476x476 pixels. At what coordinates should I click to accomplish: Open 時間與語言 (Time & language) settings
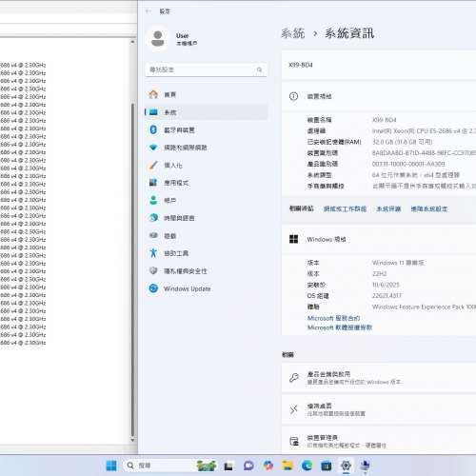[x=207, y=218]
